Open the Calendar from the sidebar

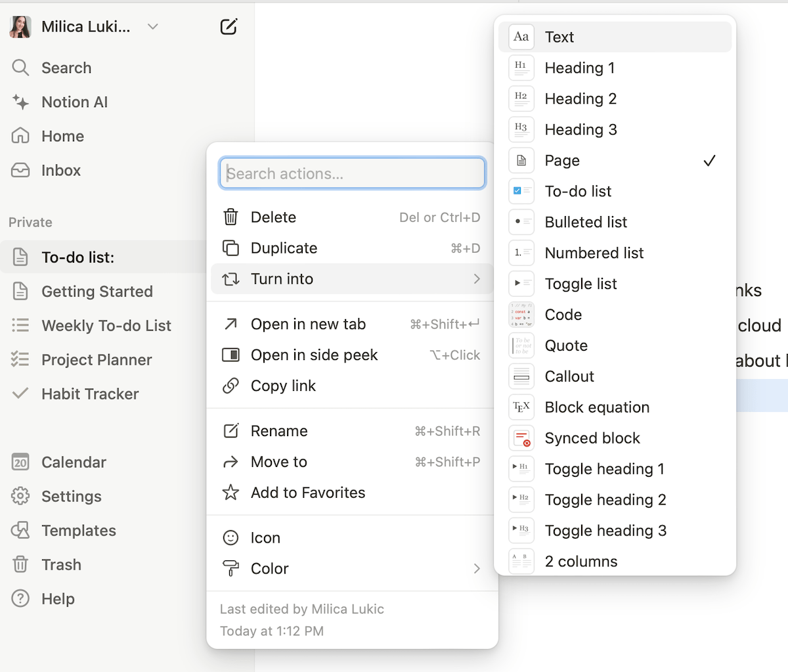[x=73, y=462]
